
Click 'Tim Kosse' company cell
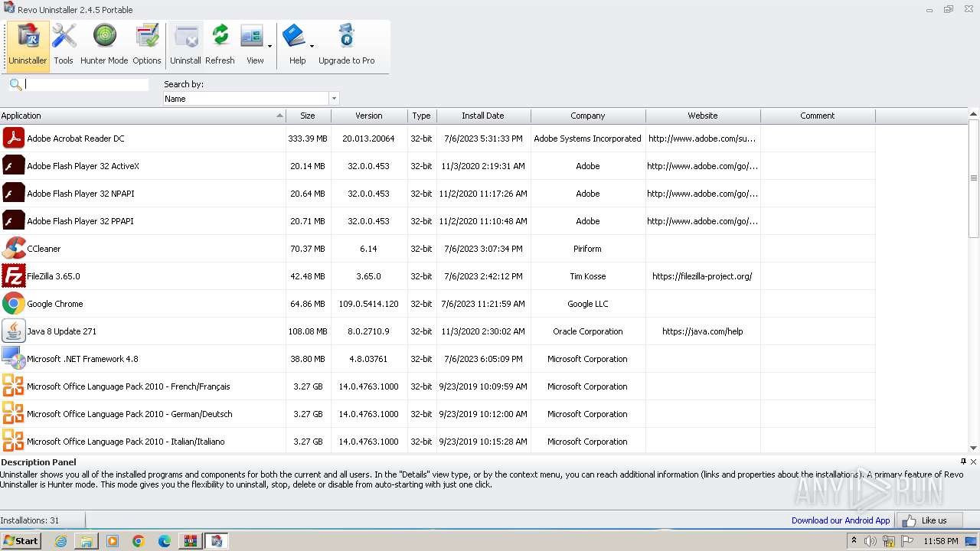click(588, 276)
